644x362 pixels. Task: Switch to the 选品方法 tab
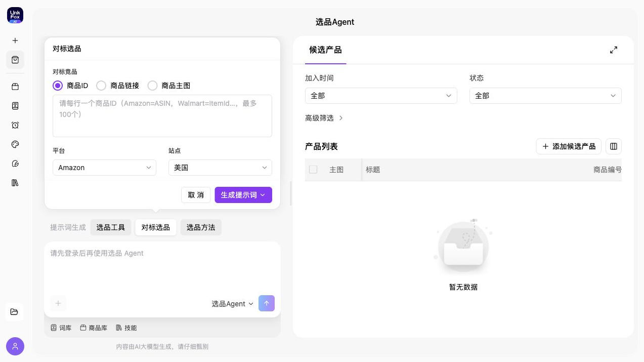pyautogui.click(x=201, y=227)
